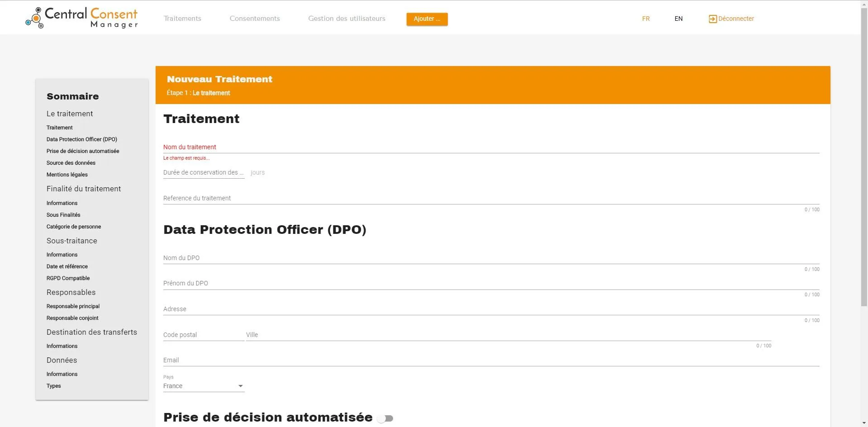Go to Responsables step
The image size is (868, 427).
71,292
